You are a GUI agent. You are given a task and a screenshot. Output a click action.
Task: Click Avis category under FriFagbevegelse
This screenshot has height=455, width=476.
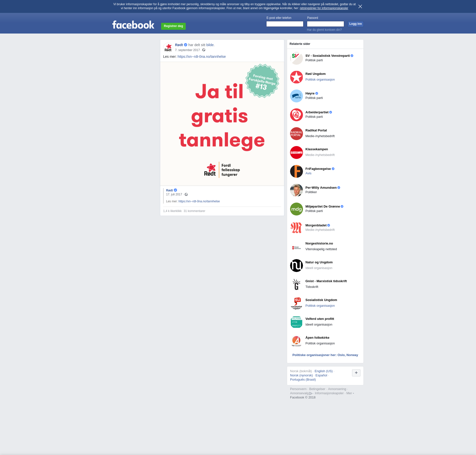[x=308, y=173]
